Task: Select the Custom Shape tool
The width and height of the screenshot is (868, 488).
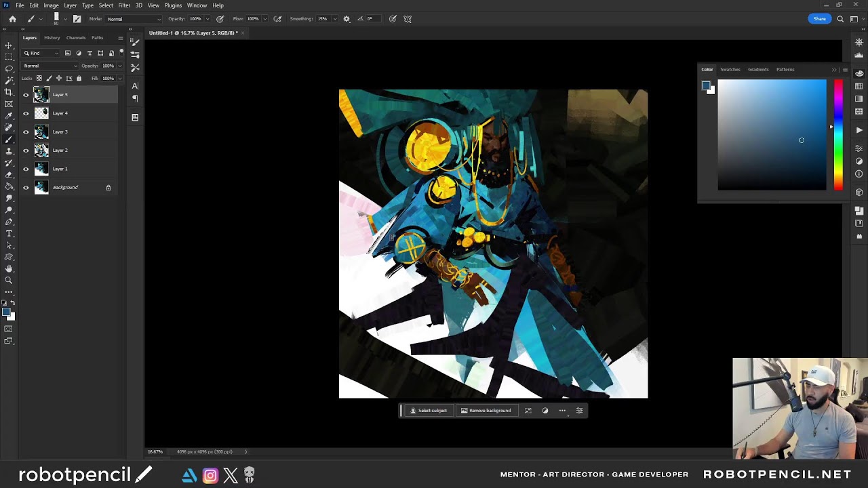Action: pos(9,257)
